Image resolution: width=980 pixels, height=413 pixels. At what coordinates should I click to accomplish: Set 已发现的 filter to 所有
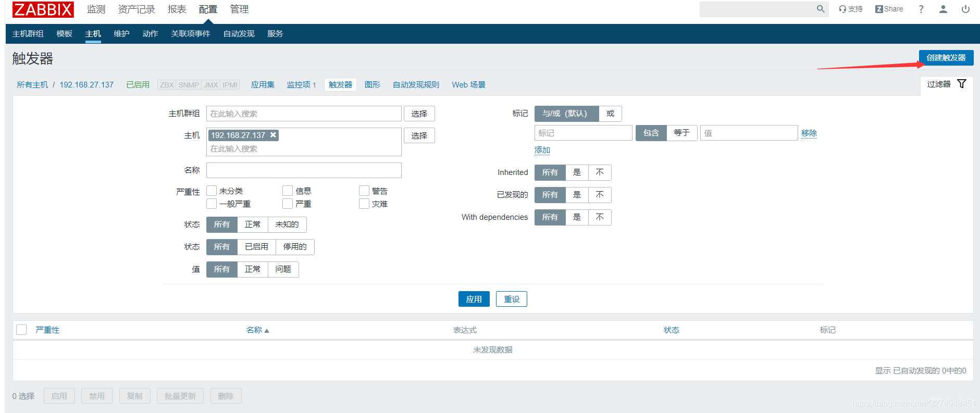tap(550, 195)
